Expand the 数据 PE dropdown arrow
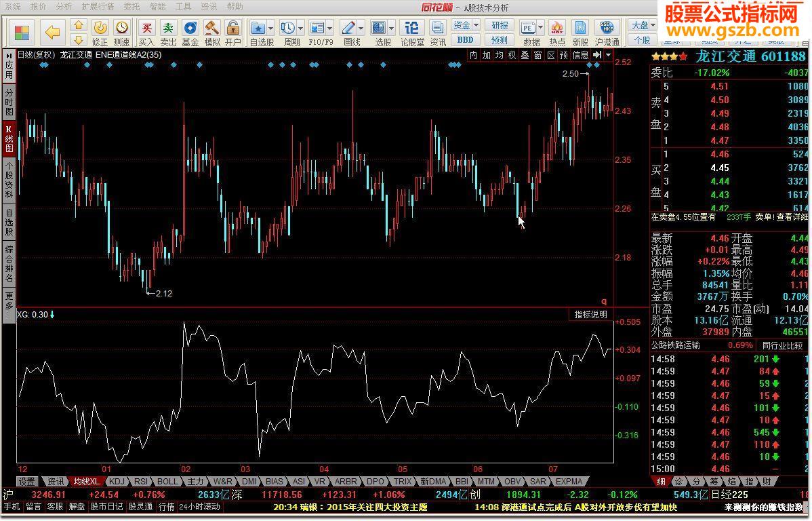This screenshot has width=812, height=521. pyautogui.click(x=541, y=28)
